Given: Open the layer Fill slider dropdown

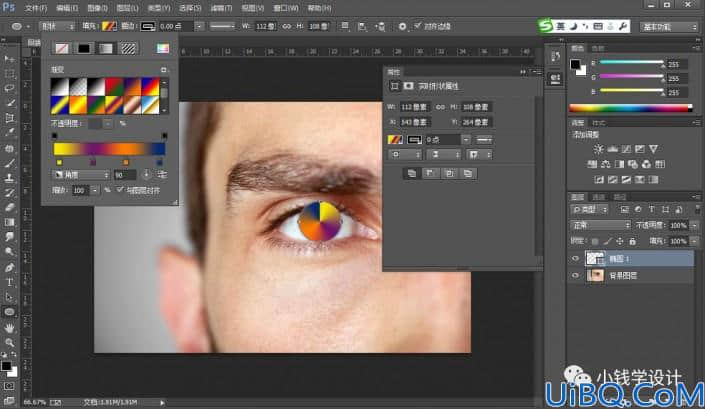Looking at the screenshot, I should click(x=694, y=241).
